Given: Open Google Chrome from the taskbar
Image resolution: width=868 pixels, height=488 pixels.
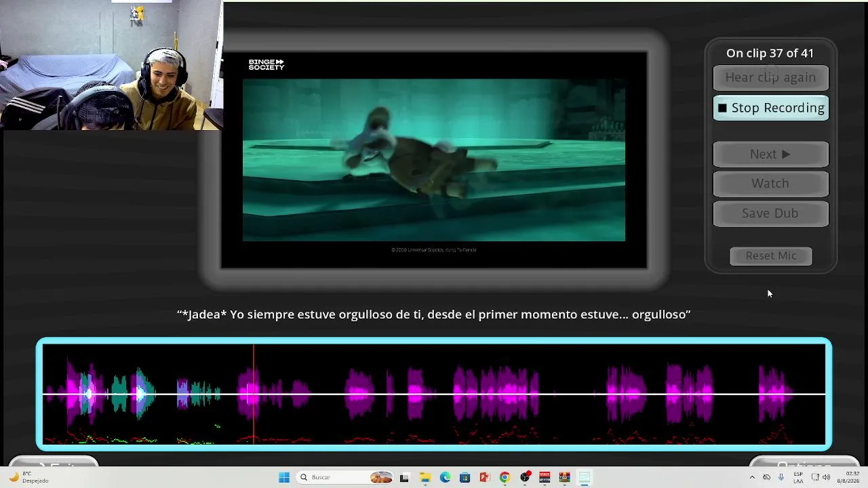Looking at the screenshot, I should pyautogui.click(x=505, y=477).
